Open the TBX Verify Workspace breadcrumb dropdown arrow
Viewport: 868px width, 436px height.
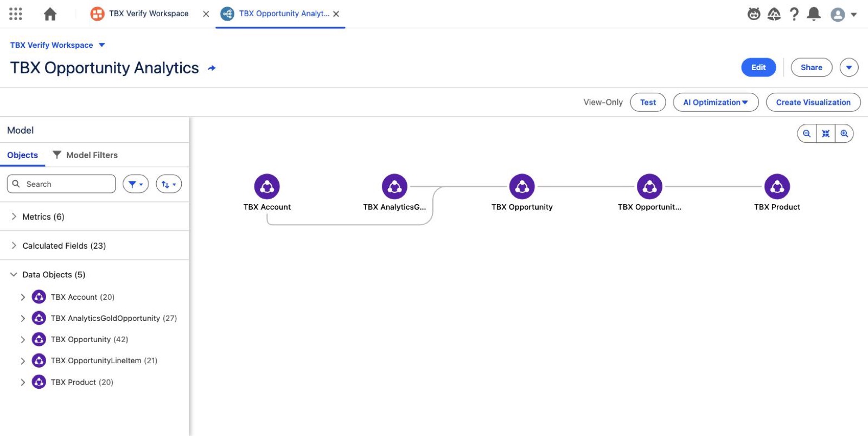(101, 45)
